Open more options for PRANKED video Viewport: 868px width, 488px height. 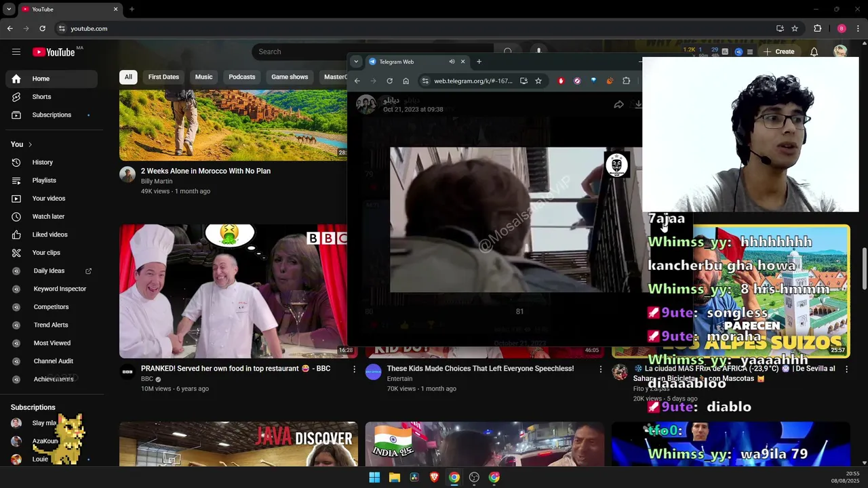(x=354, y=369)
